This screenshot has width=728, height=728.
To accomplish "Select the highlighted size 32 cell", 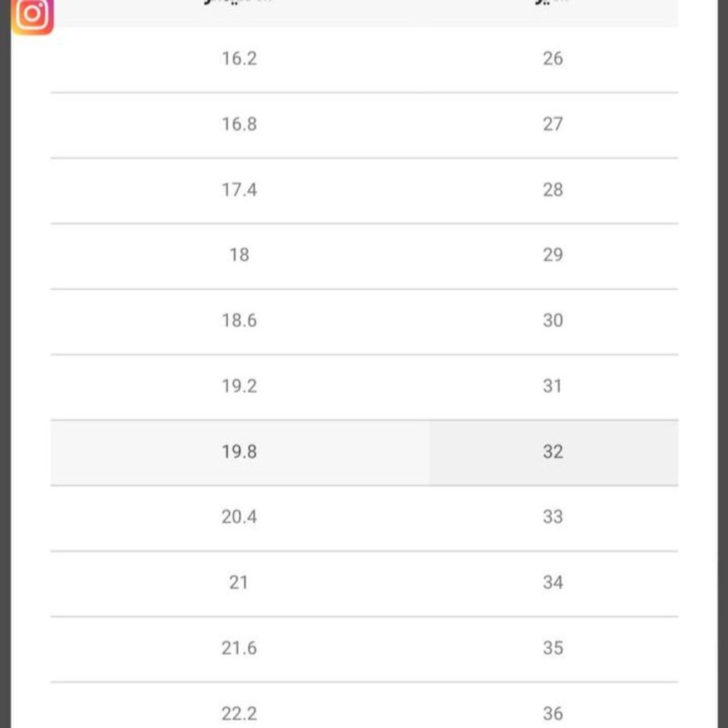I will click(553, 453).
